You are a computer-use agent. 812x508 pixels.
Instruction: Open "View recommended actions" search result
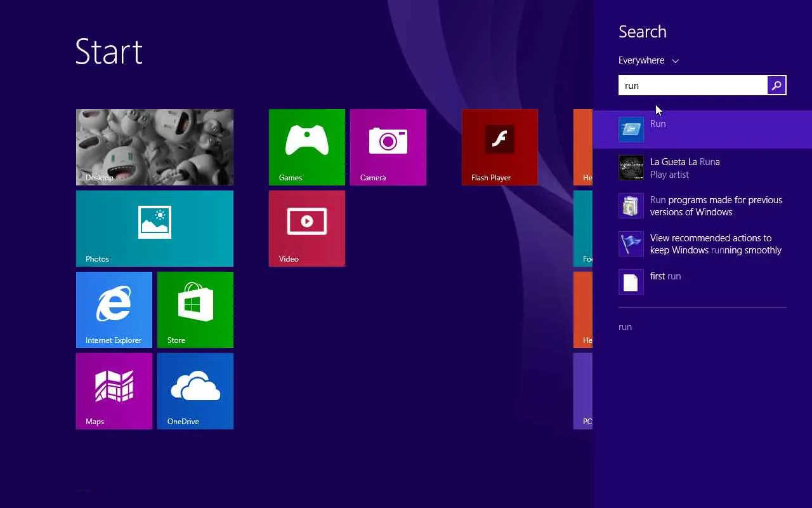point(702,244)
